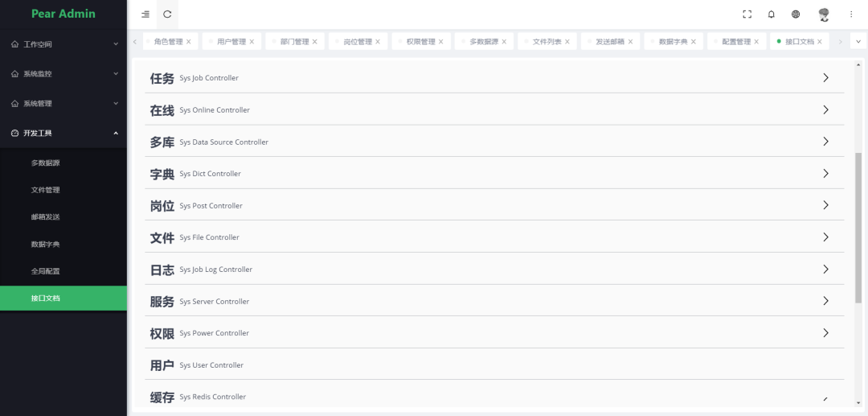Click the 系统管理 home icon
The width and height of the screenshot is (868, 416).
pos(15,104)
